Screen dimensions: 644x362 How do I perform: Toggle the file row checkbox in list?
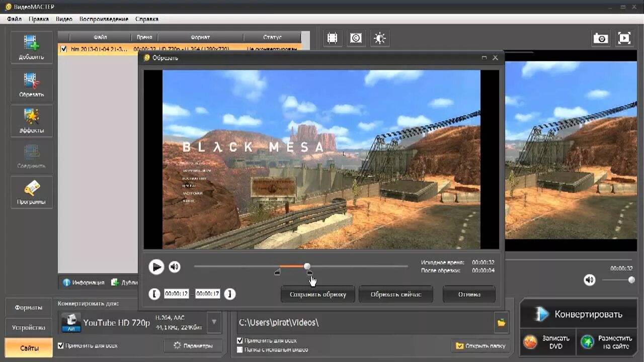point(63,49)
